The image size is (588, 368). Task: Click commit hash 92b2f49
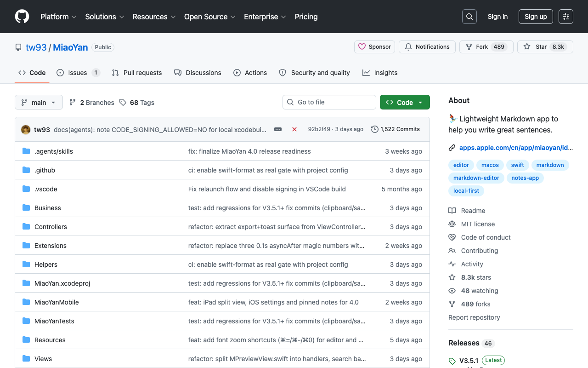[x=319, y=129]
